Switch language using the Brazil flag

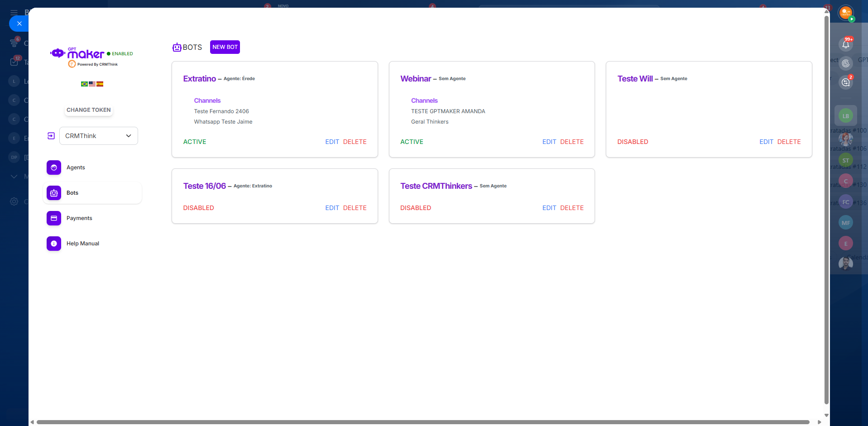pyautogui.click(x=84, y=84)
